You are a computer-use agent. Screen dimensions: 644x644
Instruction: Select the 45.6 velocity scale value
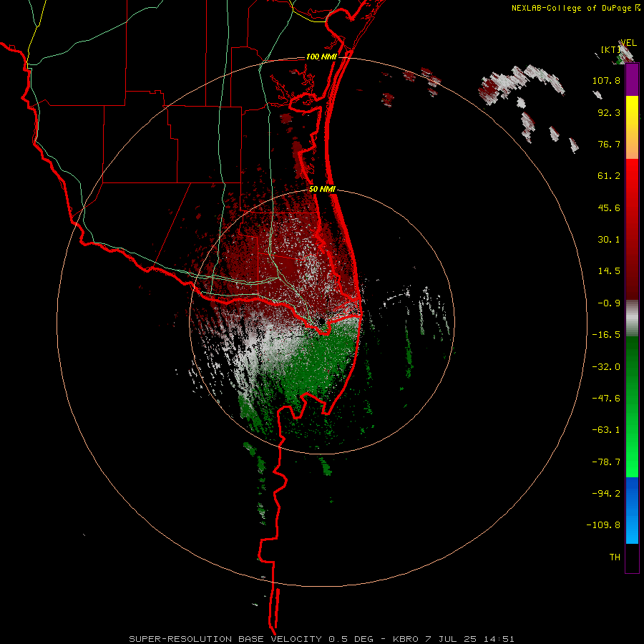[x=609, y=208]
